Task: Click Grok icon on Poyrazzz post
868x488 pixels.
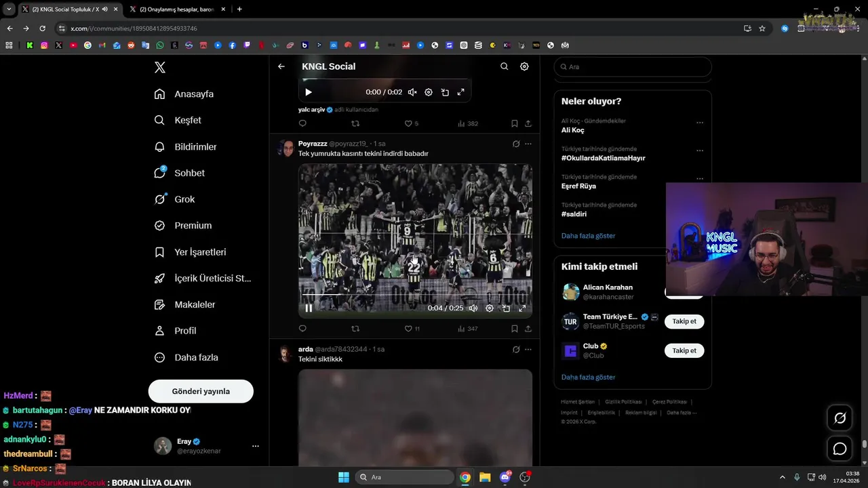Action: (x=516, y=144)
